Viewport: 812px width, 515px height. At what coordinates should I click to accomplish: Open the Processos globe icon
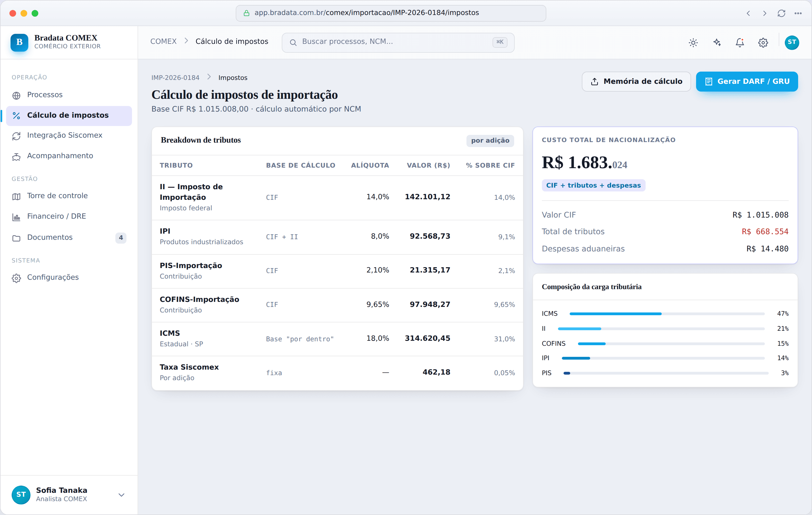pos(16,95)
